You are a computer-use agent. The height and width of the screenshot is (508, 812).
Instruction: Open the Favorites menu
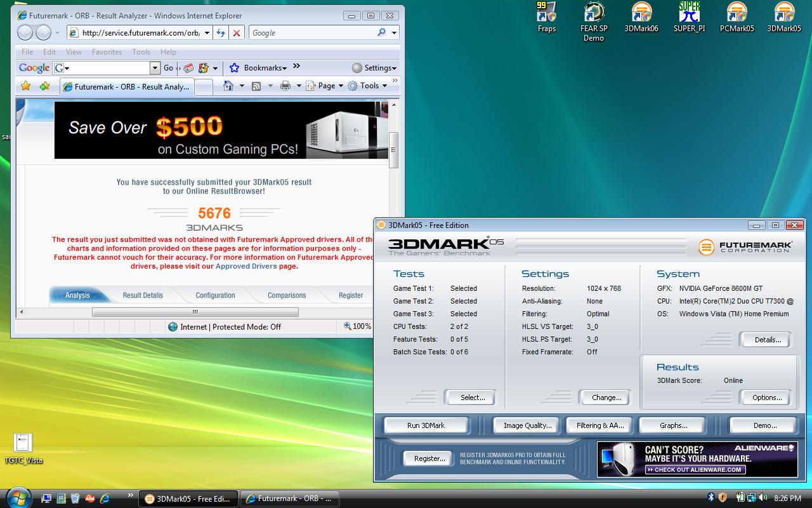(107, 52)
